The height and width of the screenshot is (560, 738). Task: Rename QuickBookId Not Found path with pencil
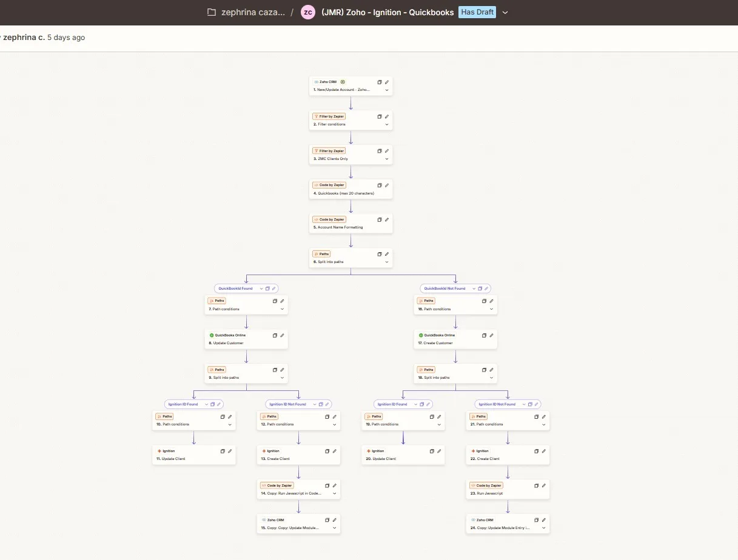(486, 288)
